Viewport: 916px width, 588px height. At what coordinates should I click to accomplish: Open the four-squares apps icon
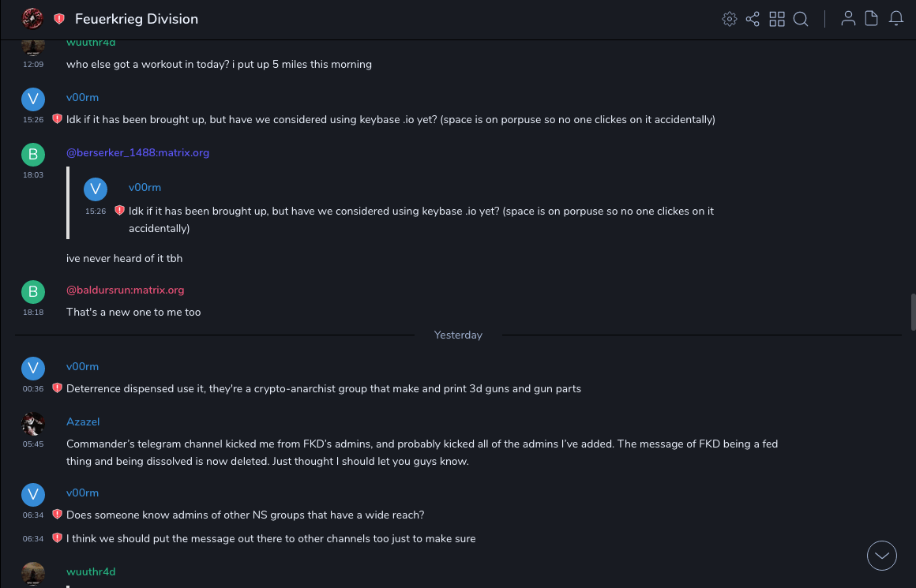pos(777,19)
